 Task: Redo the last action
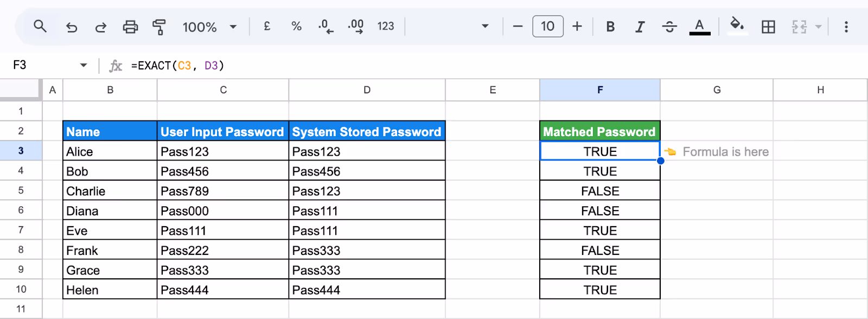(100, 27)
